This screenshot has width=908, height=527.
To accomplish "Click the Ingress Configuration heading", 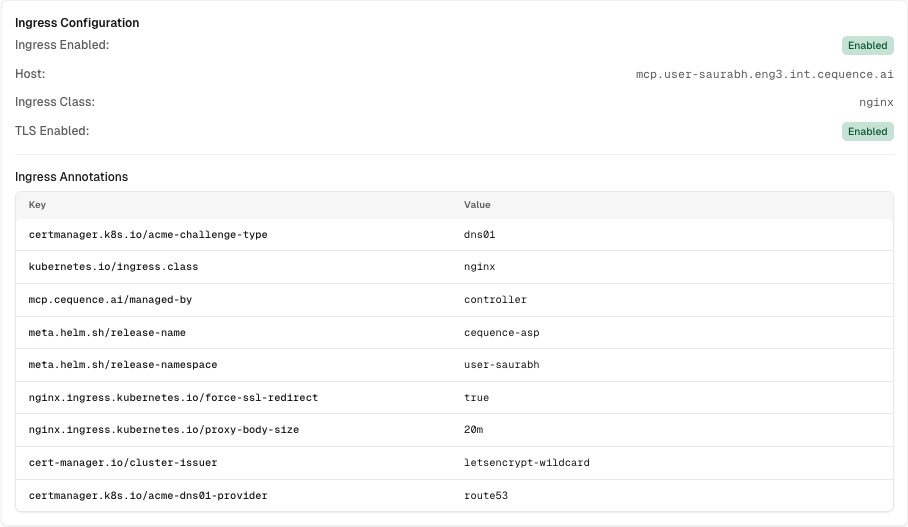I will pos(77,23).
